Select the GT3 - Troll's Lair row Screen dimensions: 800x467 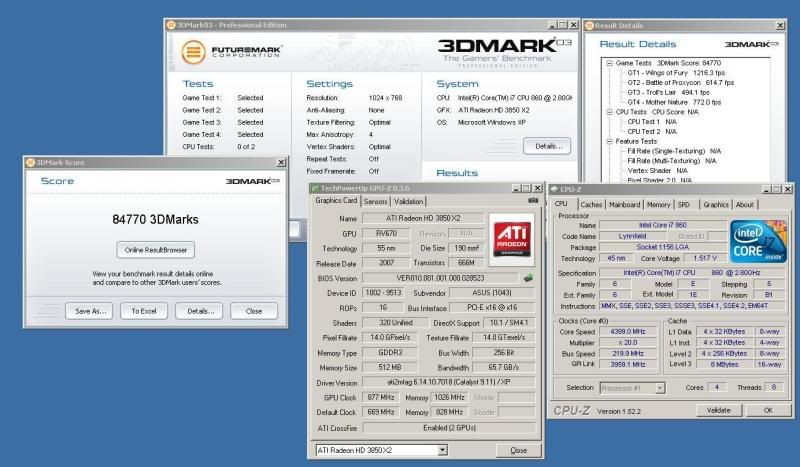(668, 92)
